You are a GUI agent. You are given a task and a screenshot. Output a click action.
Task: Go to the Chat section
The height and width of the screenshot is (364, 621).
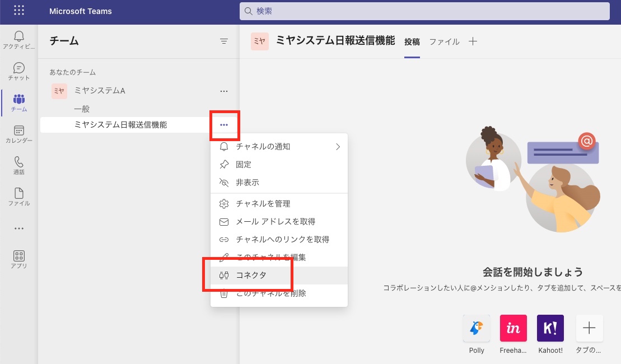tap(19, 71)
